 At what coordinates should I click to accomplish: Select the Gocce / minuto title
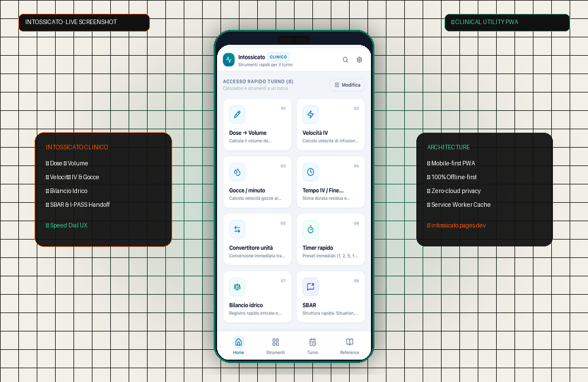[x=247, y=190]
